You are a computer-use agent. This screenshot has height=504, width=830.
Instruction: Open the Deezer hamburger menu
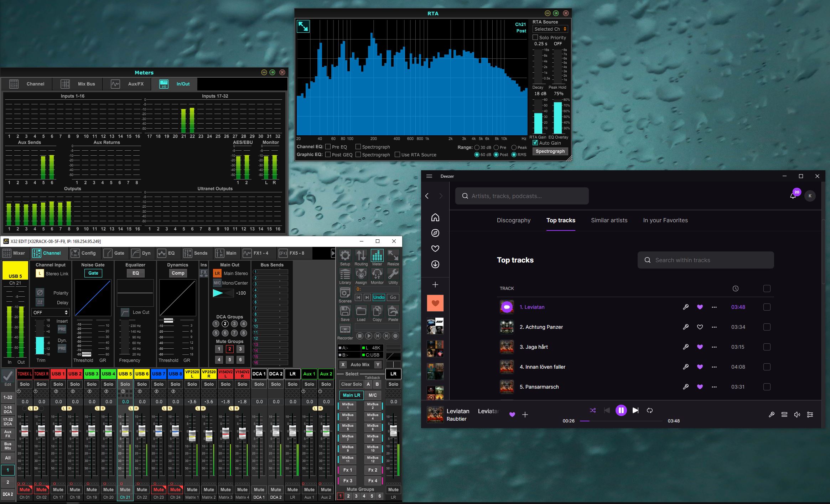(429, 176)
